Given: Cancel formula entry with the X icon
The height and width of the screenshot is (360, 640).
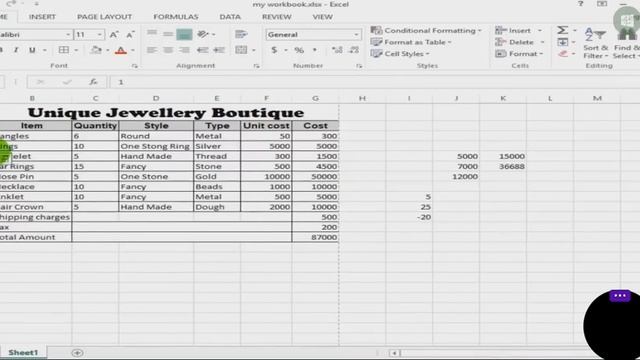Looking at the screenshot, I should tap(40, 82).
